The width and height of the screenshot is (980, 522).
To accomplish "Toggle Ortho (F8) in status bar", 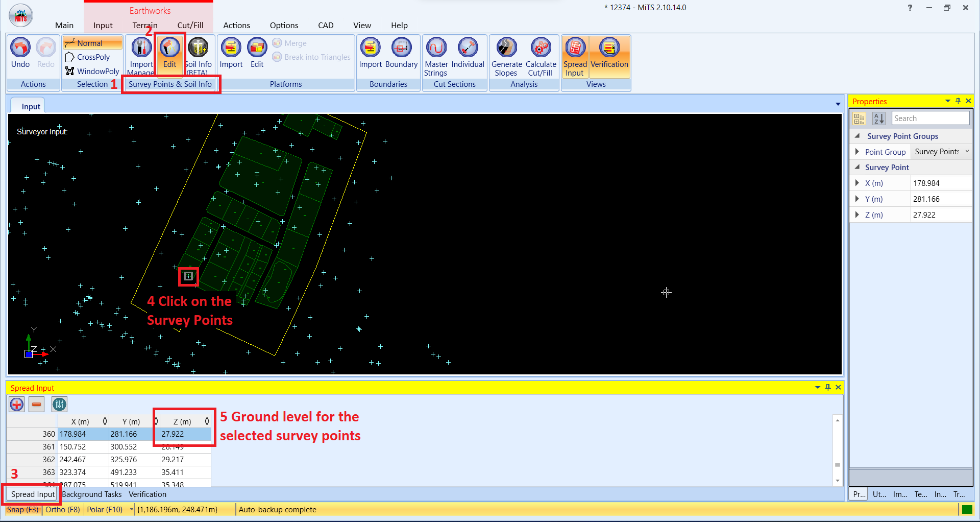I will click(x=63, y=510).
